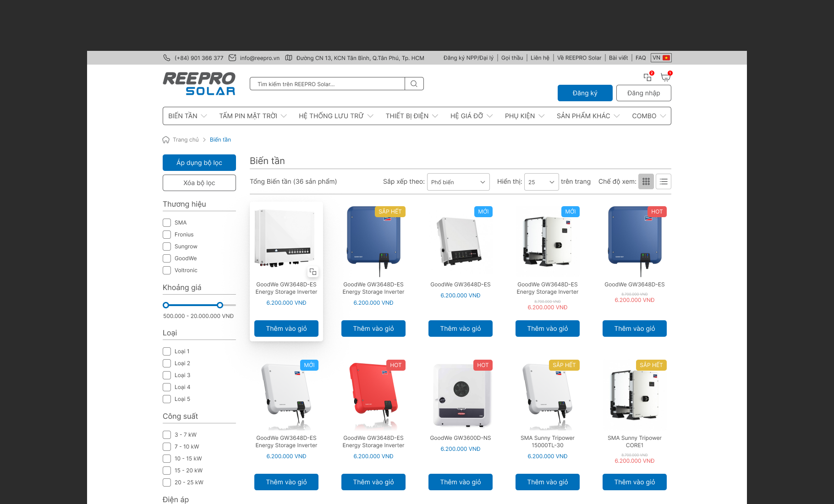This screenshot has width=834, height=504.
Task: Click the info@reepro.vn email text
Action: click(x=260, y=58)
